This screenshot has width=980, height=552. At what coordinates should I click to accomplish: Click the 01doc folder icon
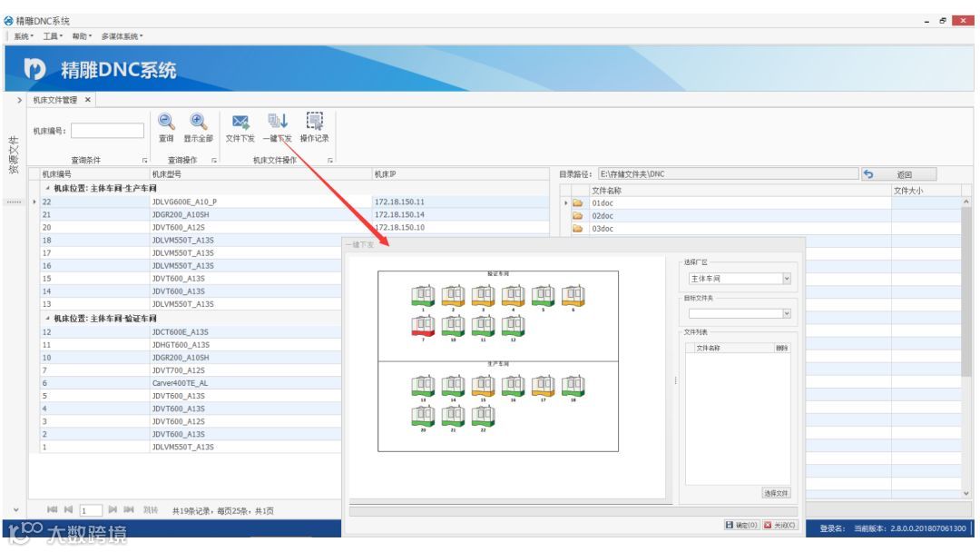[577, 203]
